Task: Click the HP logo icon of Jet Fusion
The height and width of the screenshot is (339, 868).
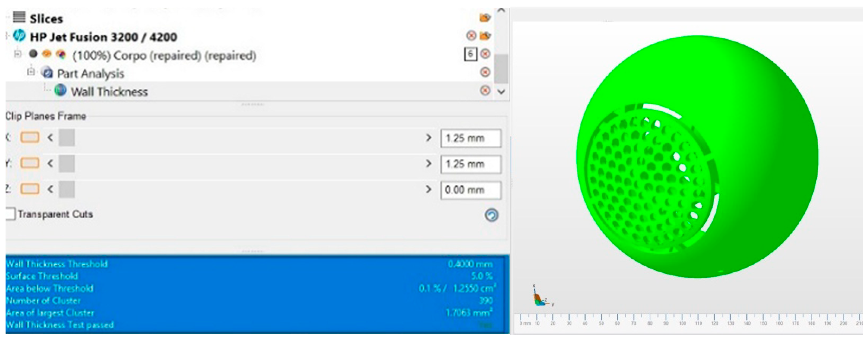Action: (19, 36)
